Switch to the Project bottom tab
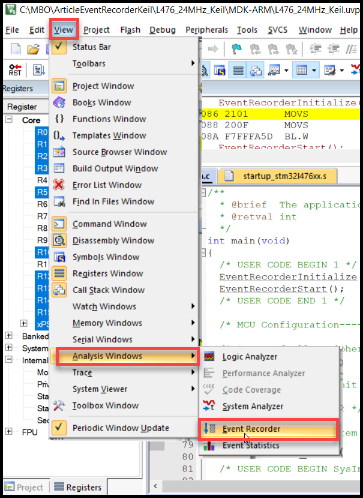 [x=25, y=487]
